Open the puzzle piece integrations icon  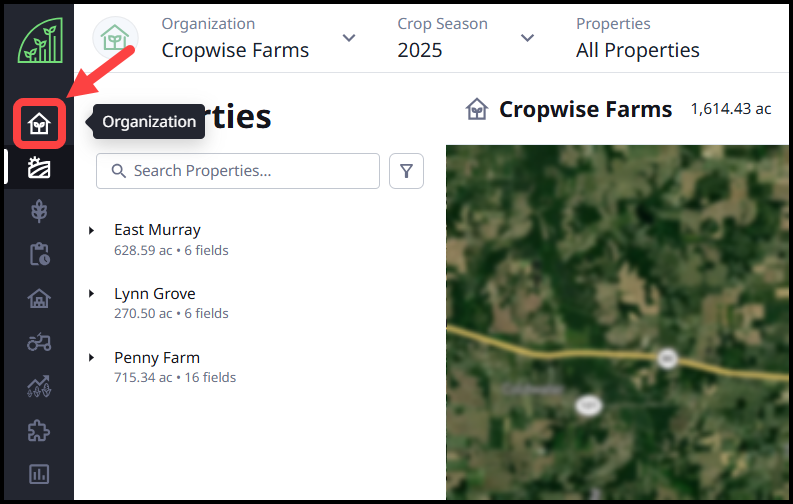pyautogui.click(x=39, y=431)
